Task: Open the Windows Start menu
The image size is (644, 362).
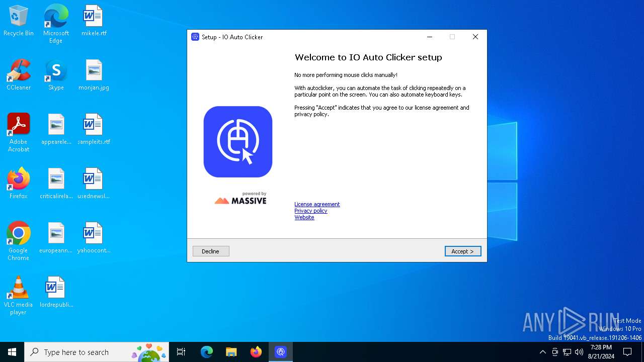Action: point(12,352)
